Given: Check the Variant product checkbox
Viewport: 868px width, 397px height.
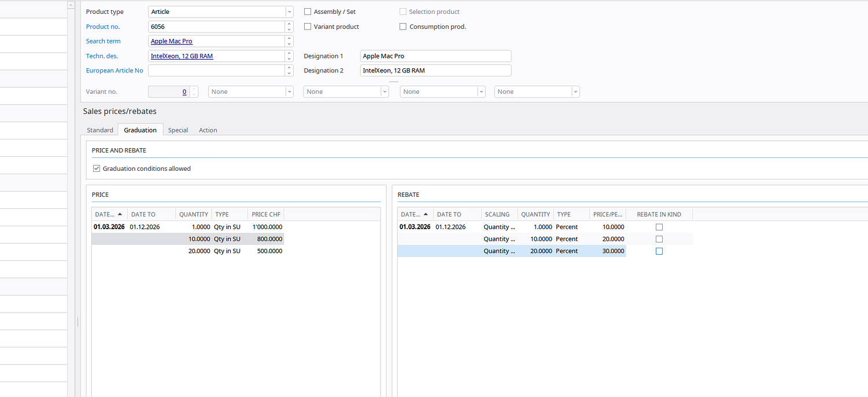Looking at the screenshot, I should pyautogui.click(x=308, y=27).
